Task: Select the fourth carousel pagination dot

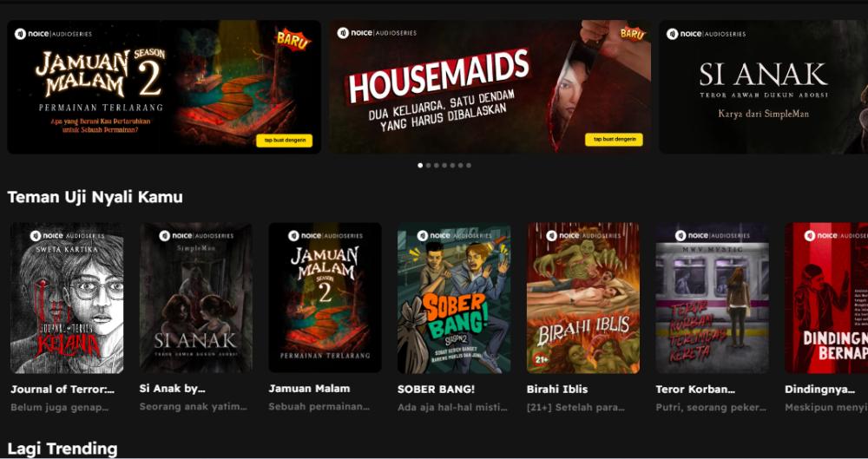Action: [x=444, y=165]
